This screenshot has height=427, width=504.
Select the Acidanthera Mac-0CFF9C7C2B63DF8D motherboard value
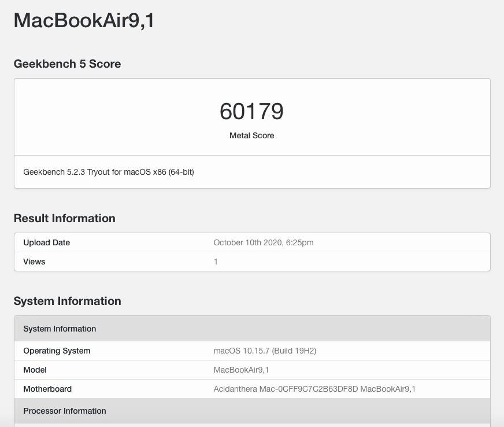tap(314, 389)
